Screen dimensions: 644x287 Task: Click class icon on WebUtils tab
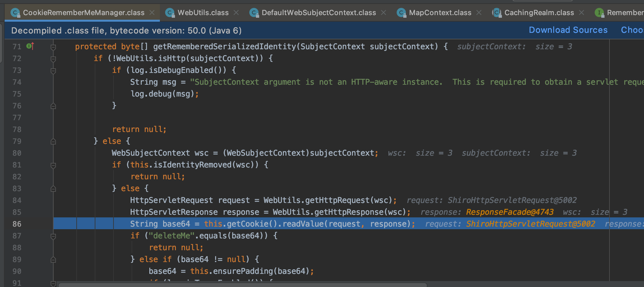pyautogui.click(x=170, y=13)
